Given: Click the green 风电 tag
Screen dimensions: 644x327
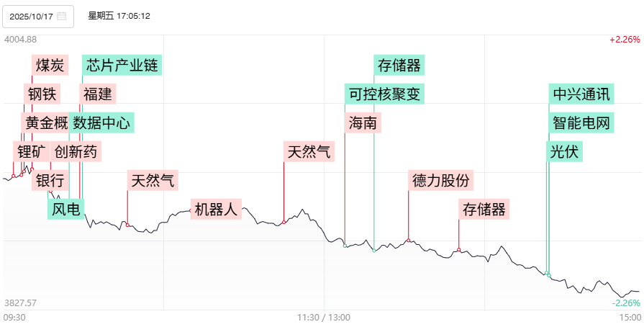Looking at the screenshot, I should coord(66,210).
